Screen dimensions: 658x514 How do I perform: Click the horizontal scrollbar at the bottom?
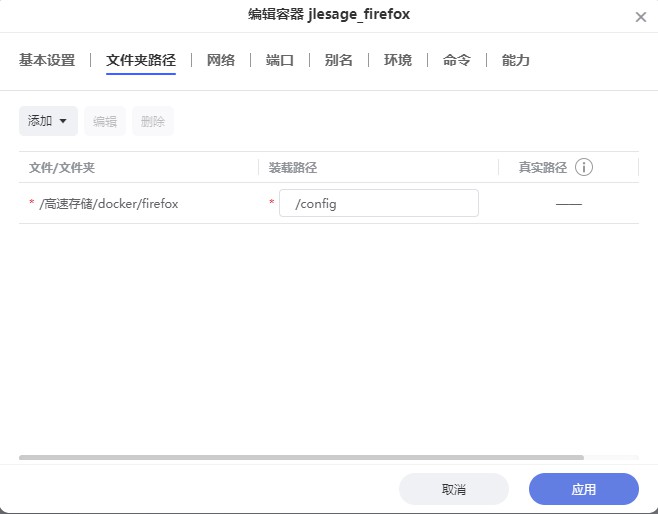tap(301, 457)
